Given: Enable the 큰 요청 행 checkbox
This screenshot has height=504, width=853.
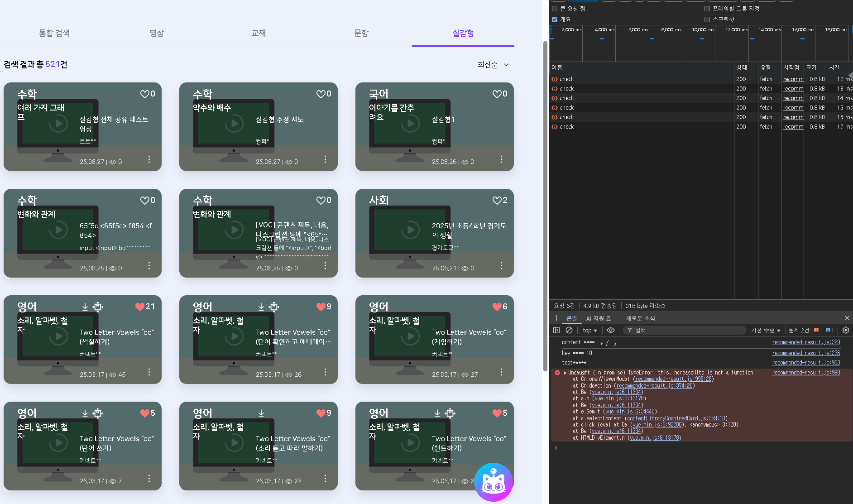Looking at the screenshot, I should [555, 9].
